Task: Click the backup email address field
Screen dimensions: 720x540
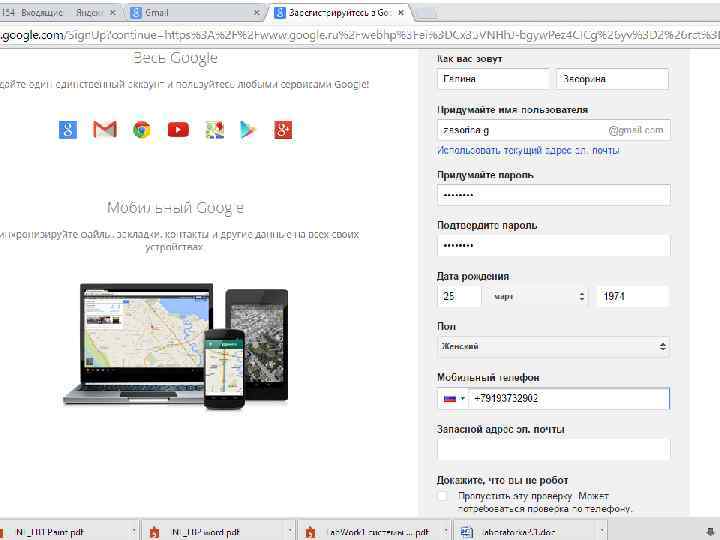Action: 553,450
